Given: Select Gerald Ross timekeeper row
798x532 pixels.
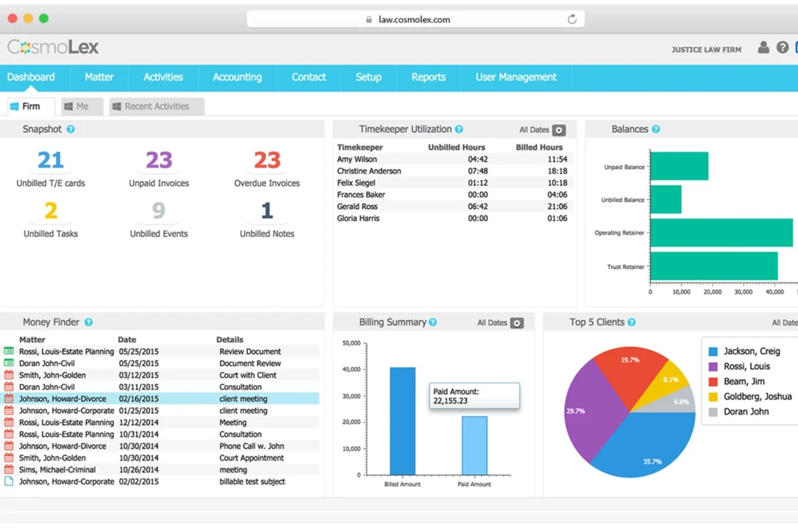Looking at the screenshot, I should point(452,206).
